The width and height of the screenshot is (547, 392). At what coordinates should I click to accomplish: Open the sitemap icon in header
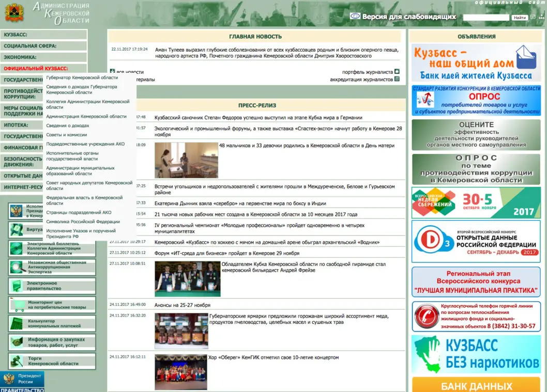pyautogui.click(x=542, y=17)
